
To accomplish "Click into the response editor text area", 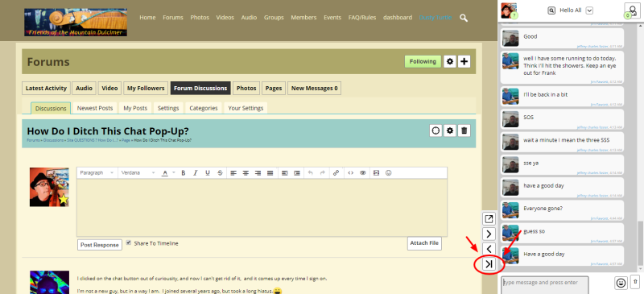I will click(x=262, y=207).
